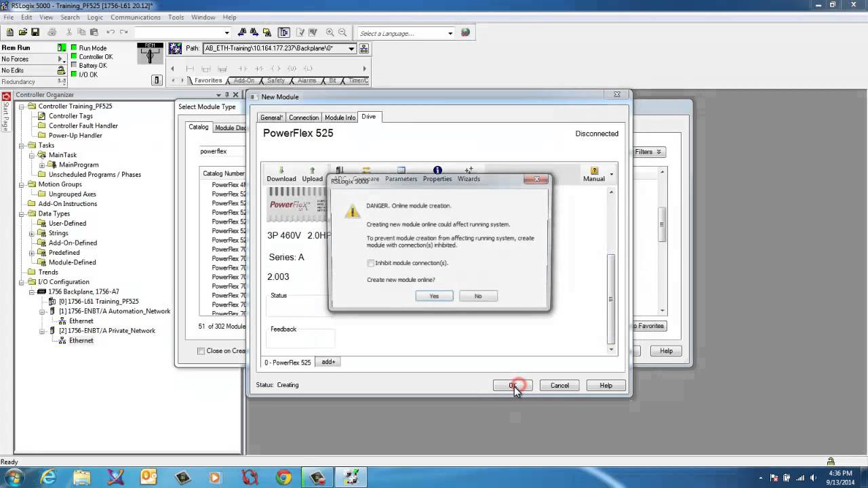Image resolution: width=868 pixels, height=488 pixels.
Task: Click the controller key switch REM icon
Action: [x=150, y=53]
